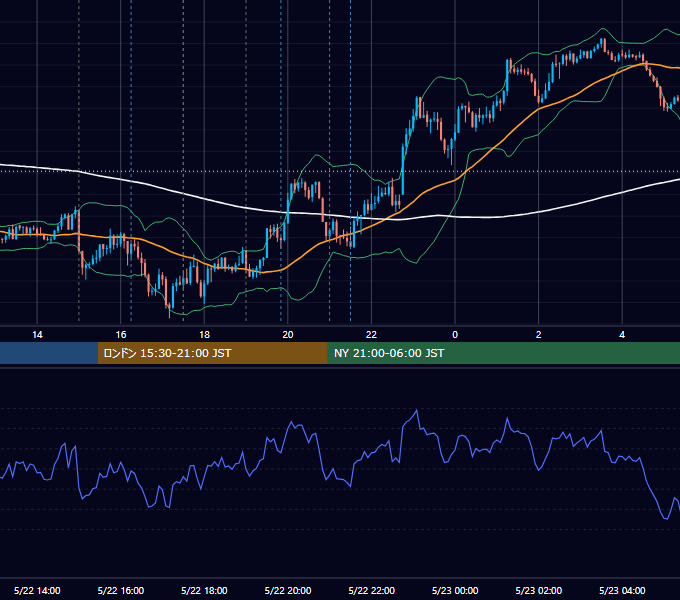Viewport: 680px width, 600px height.
Task: Click the blue session bar before ロンドン
Action: (x=49, y=353)
